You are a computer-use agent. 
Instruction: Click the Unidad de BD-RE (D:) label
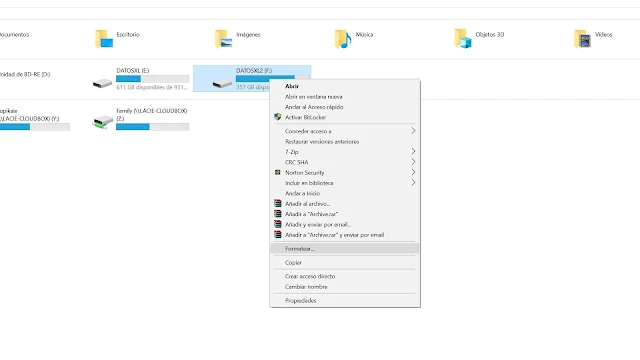pyautogui.click(x=24, y=74)
